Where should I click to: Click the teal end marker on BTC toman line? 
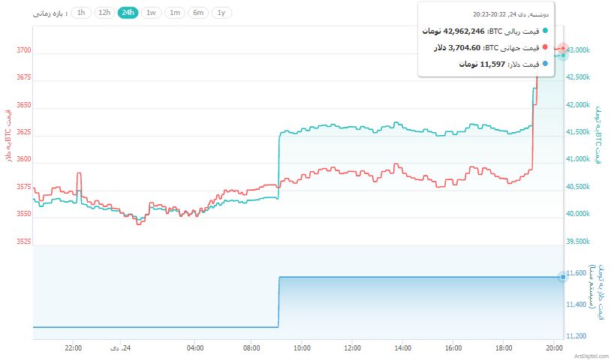pyautogui.click(x=563, y=56)
